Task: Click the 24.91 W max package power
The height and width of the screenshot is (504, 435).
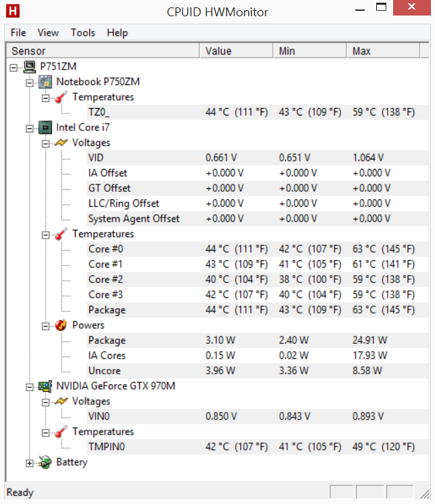Action: (x=370, y=341)
